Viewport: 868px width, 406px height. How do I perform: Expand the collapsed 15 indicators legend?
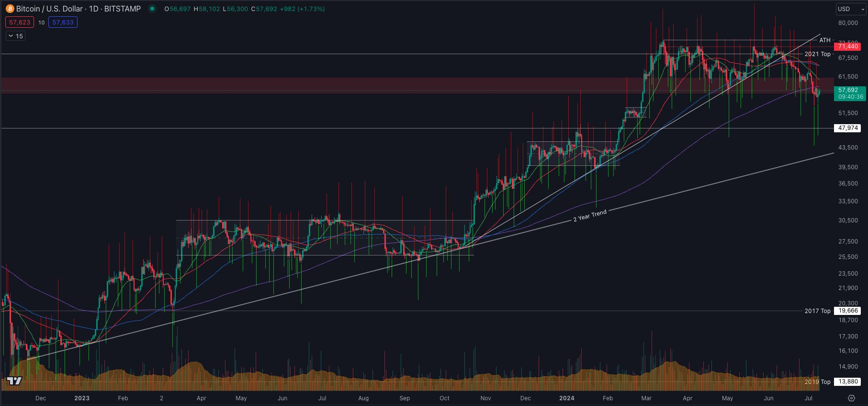[x=16, y=36]
